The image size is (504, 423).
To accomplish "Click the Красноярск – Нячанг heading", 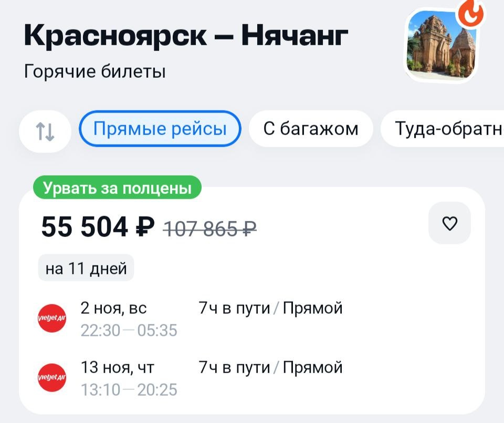I will click(x=186, y=36).
